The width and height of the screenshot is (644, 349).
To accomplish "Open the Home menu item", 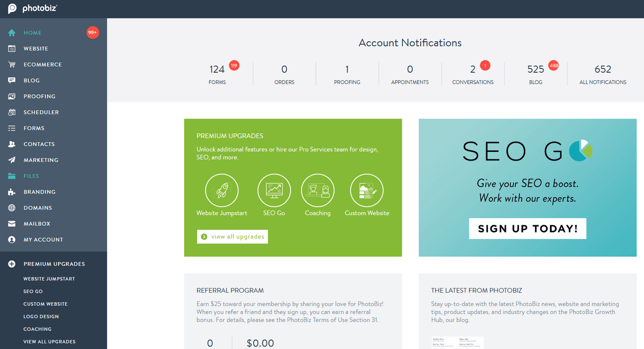I will pos(33,33).
